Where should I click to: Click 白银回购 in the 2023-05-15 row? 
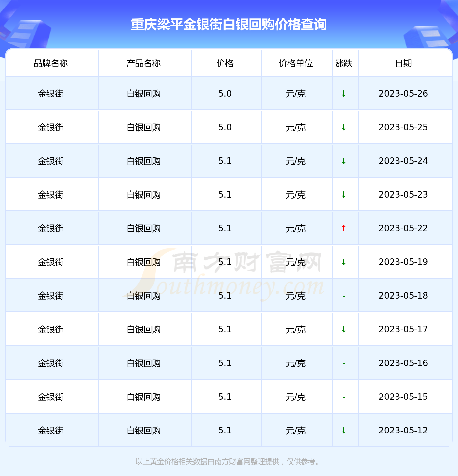(144, 397)
